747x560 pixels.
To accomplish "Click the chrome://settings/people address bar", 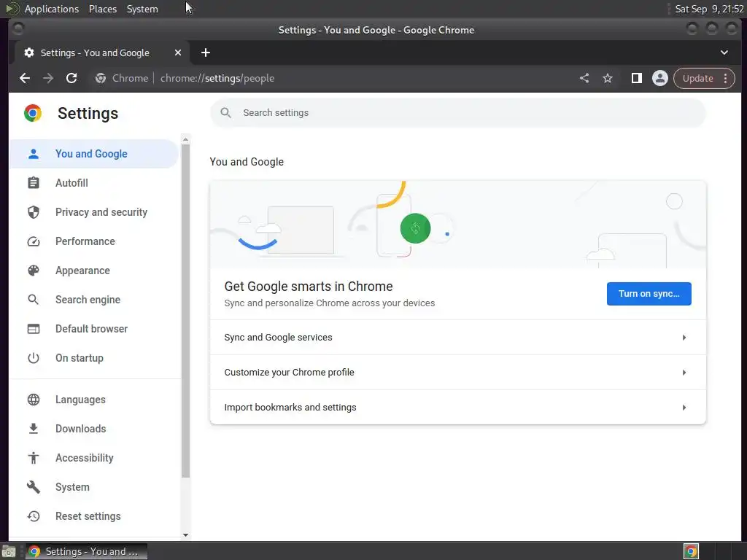I will point(217,78).
